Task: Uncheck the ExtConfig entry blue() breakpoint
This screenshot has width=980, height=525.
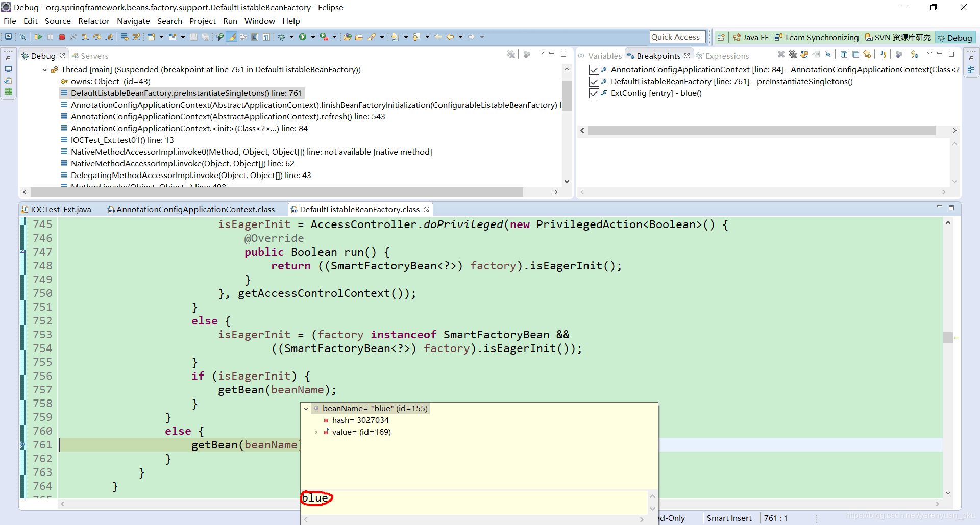Action: coord(594,93)
